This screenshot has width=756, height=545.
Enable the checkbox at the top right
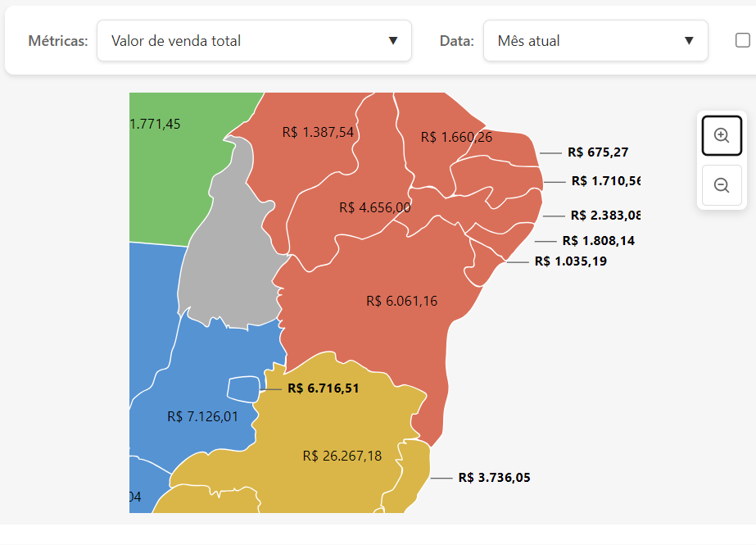point(744,39)
